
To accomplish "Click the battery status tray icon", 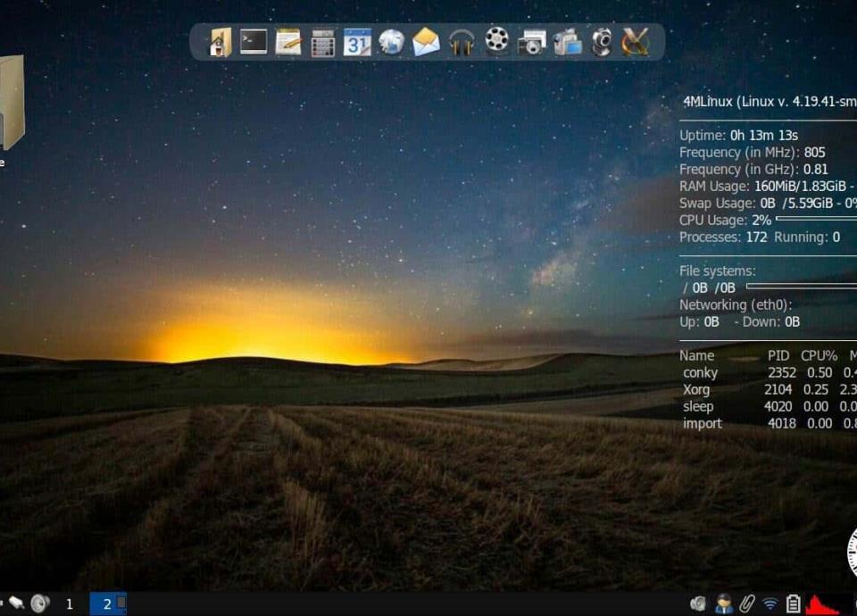I will point(793,604).
